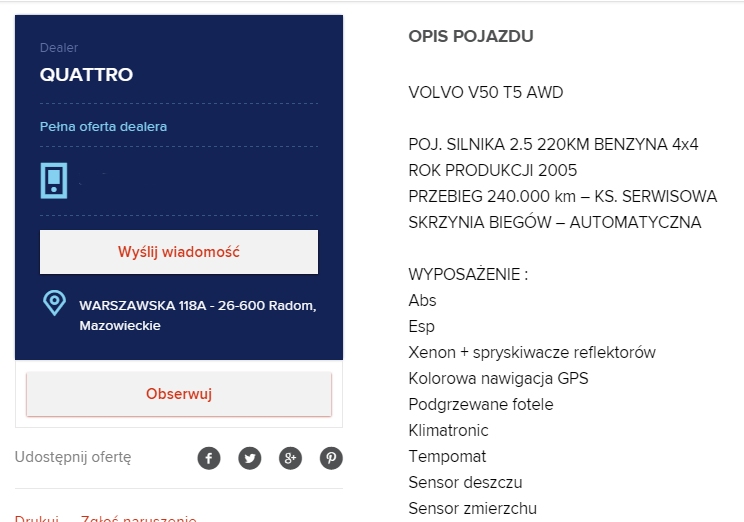Click the WYPOSAŻENIE : label
Image resolution: width=744 pixels, height=522 pixels.
(x=468, y=274)
